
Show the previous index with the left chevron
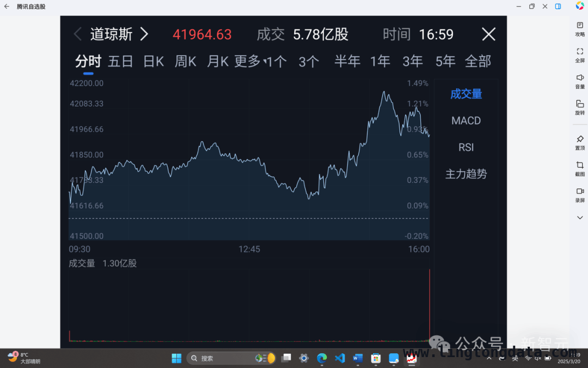point(78,34)
